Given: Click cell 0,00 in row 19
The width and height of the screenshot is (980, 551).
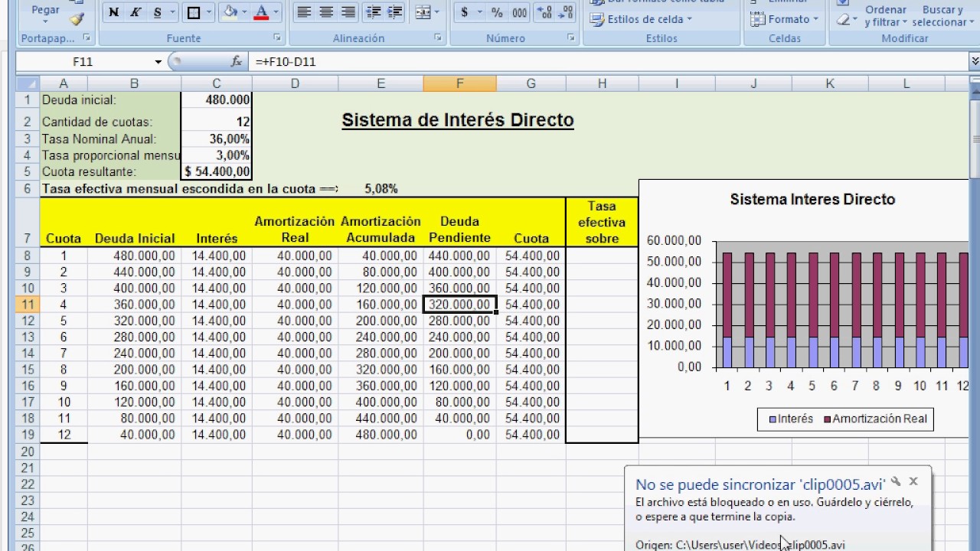Looking at the screenshot, I should pos(459,435).
